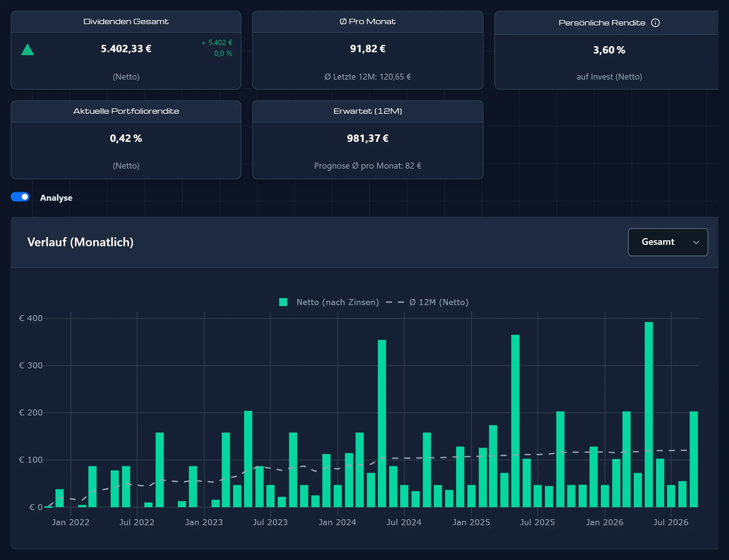Click the Ø Letzte 12M: 120,65 € text

pos(368,77)
